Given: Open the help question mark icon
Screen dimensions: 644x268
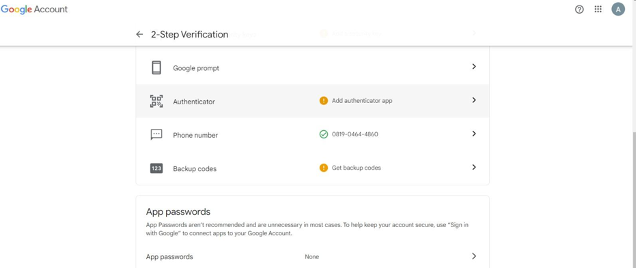Looking at the screenshot, I should point(579,10).
